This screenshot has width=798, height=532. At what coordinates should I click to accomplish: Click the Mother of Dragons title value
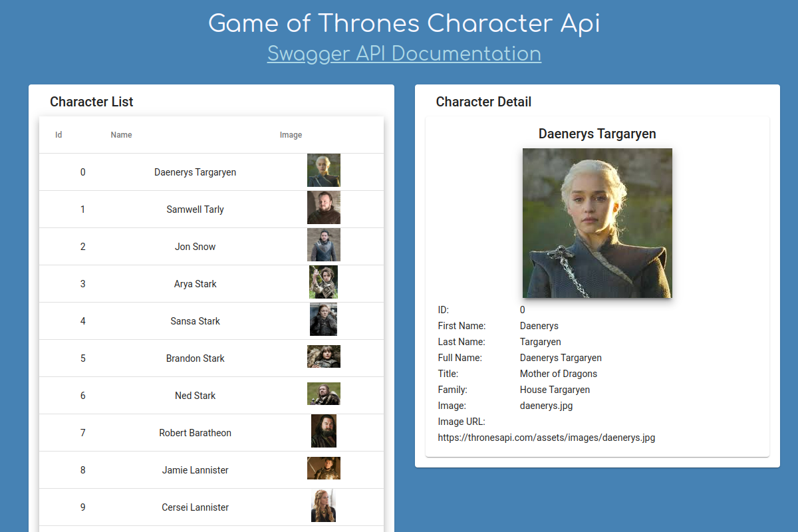pyautogui.click(x=559, y=374)
